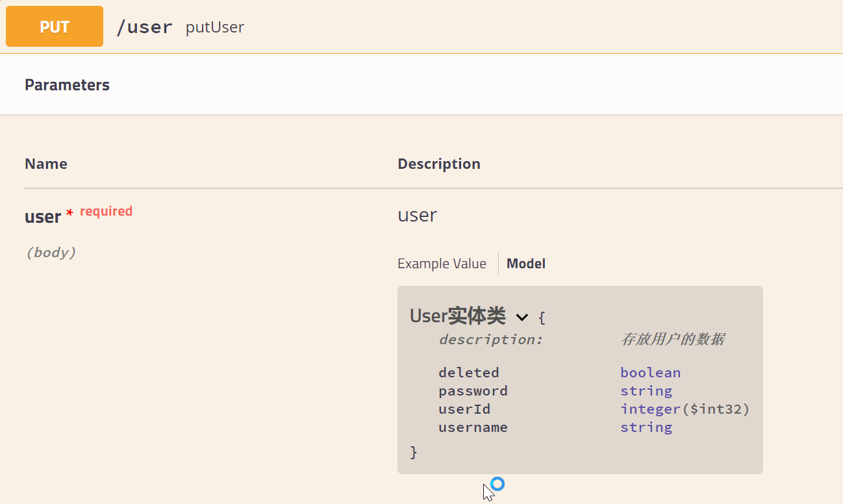Click the Description column header
The width and height of the screenshot is (843, 504).
pyautogui.click(x=439, y=164)
